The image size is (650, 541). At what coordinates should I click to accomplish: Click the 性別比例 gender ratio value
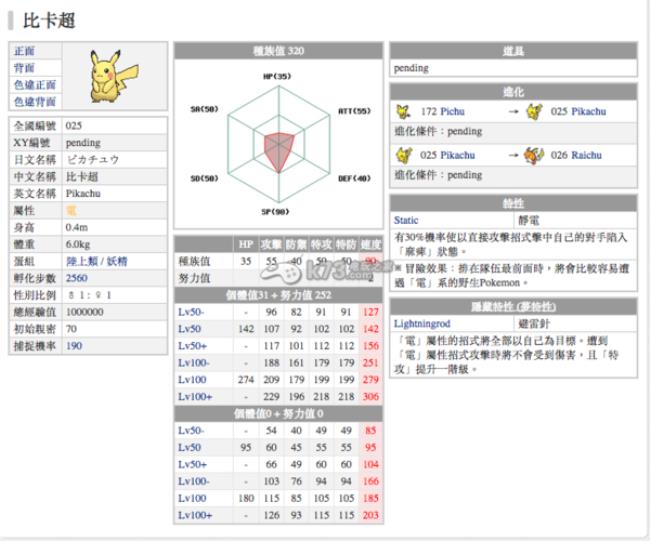[x=89, y=295]
